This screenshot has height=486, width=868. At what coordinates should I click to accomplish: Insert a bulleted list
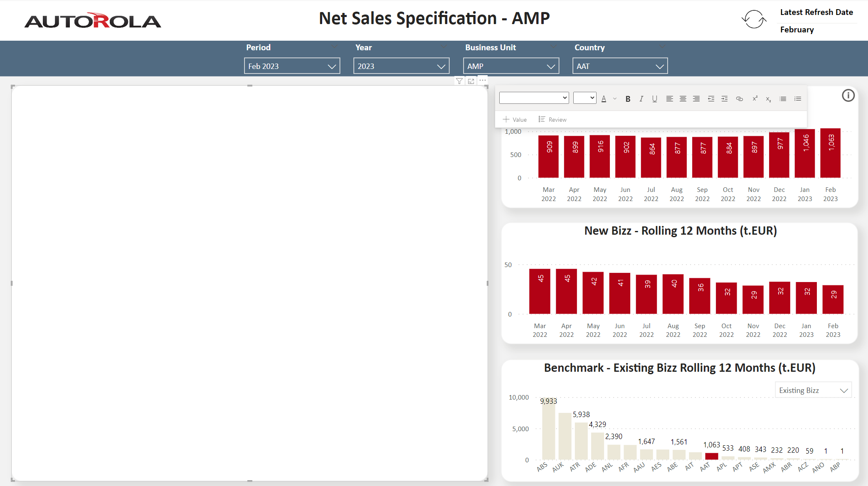point(783,99)
